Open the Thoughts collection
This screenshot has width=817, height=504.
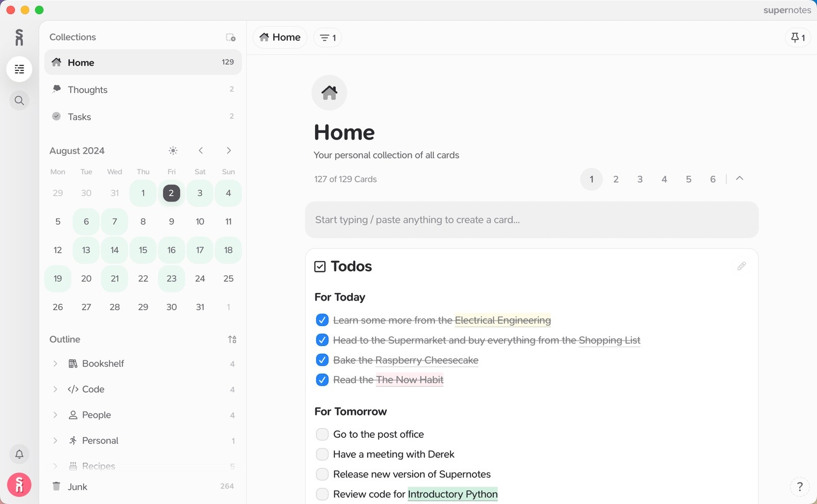[x=88, y=90]
